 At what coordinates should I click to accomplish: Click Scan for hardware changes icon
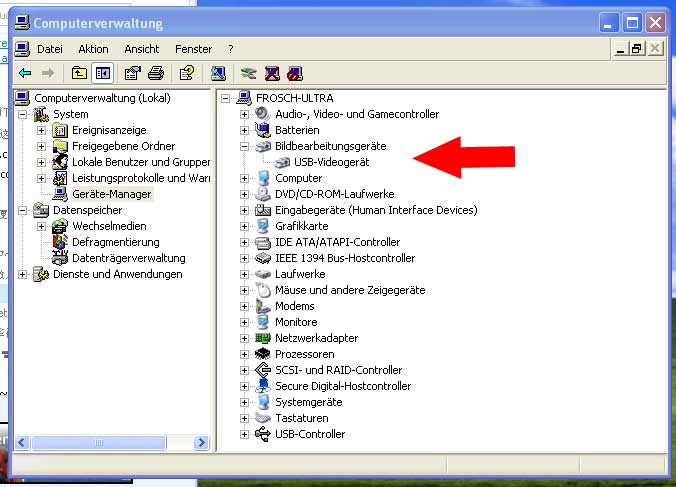click(x=218, y=73)
